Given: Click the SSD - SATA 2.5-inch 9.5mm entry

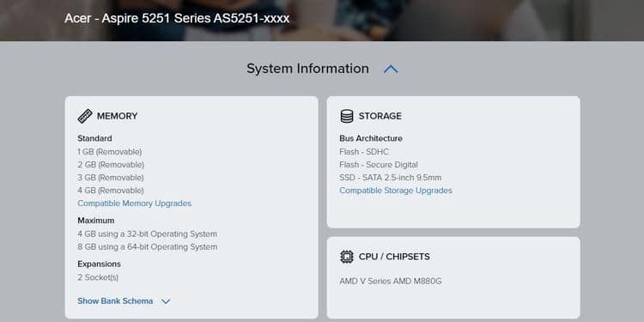Looking at the screenshot, I should click(391, 178).
